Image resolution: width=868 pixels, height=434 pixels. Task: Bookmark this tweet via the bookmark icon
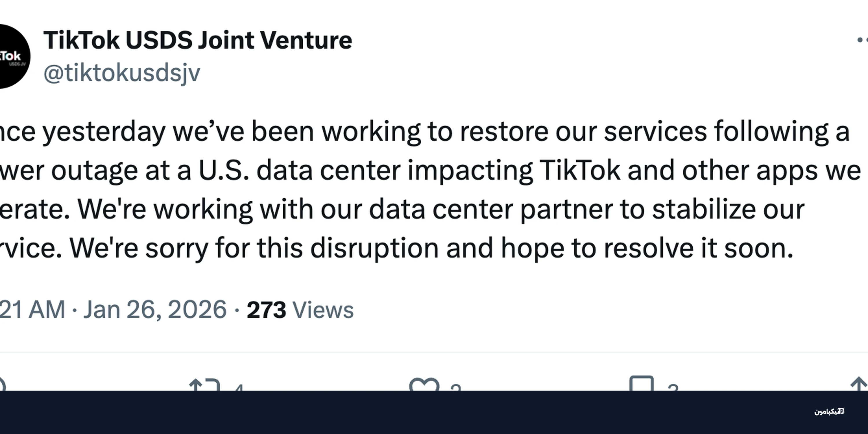tap(641, 384)
